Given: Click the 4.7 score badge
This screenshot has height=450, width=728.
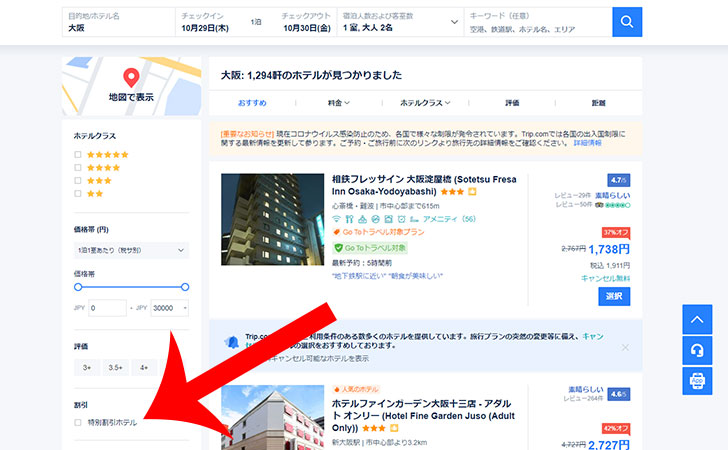Looking at the screenshot, I should (618, 180).
